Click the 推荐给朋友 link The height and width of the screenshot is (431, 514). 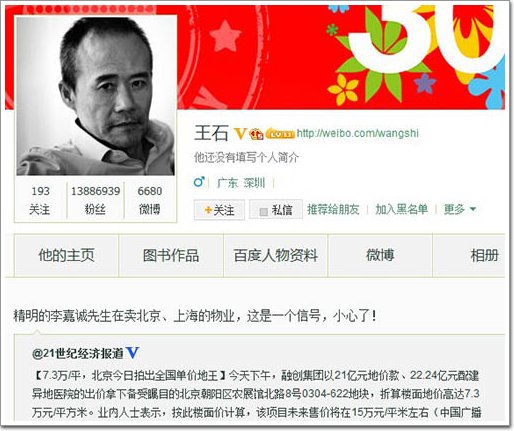333,209
